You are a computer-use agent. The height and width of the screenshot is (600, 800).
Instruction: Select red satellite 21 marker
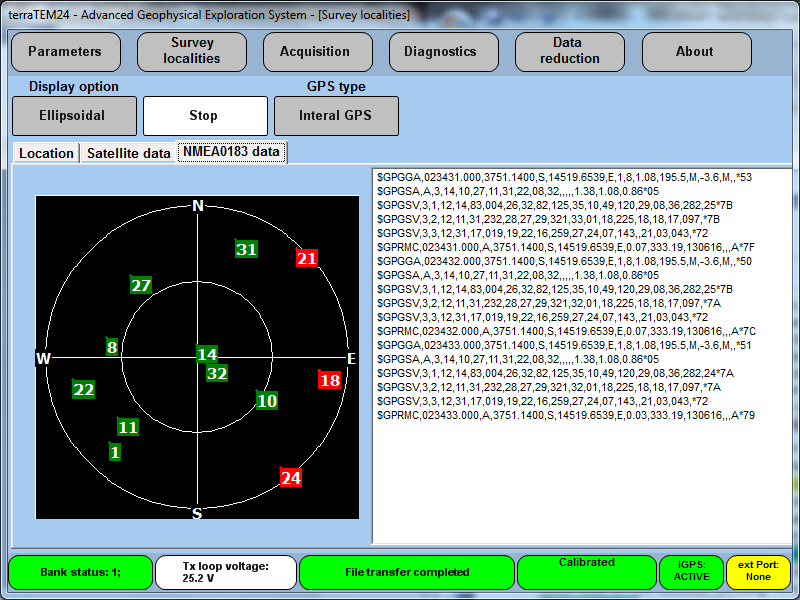click(307, 258)
